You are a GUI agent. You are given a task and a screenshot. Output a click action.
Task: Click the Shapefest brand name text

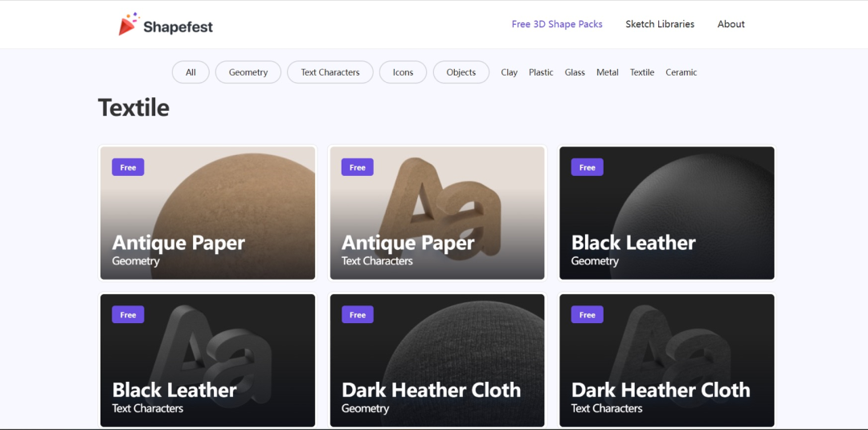(x=178, y=27)
